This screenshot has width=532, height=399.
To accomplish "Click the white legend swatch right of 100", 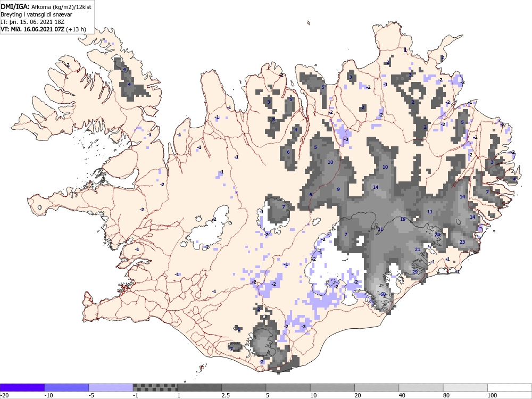I will (510, 388).
